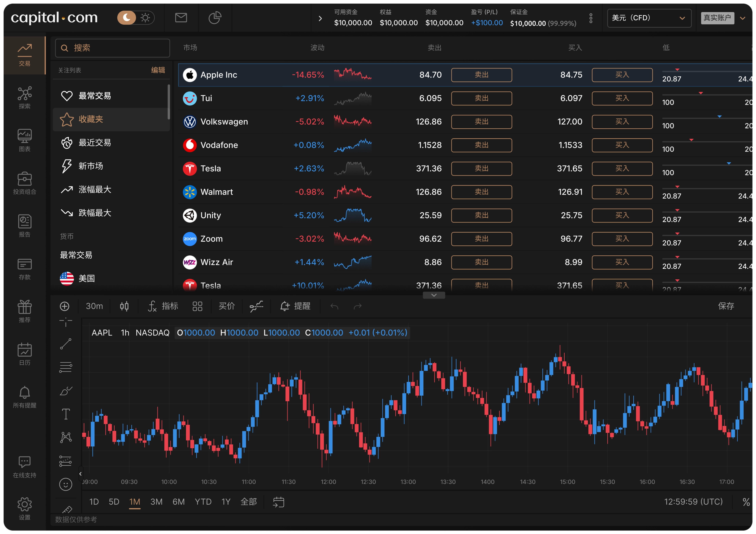756x534 pixels.
Task: Click 买入 for Tui
Action: point(622,98)
